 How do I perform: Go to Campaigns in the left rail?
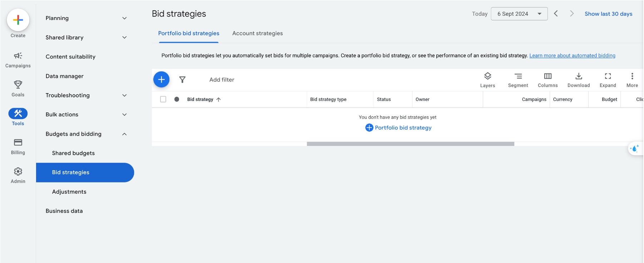coord(18,60)
